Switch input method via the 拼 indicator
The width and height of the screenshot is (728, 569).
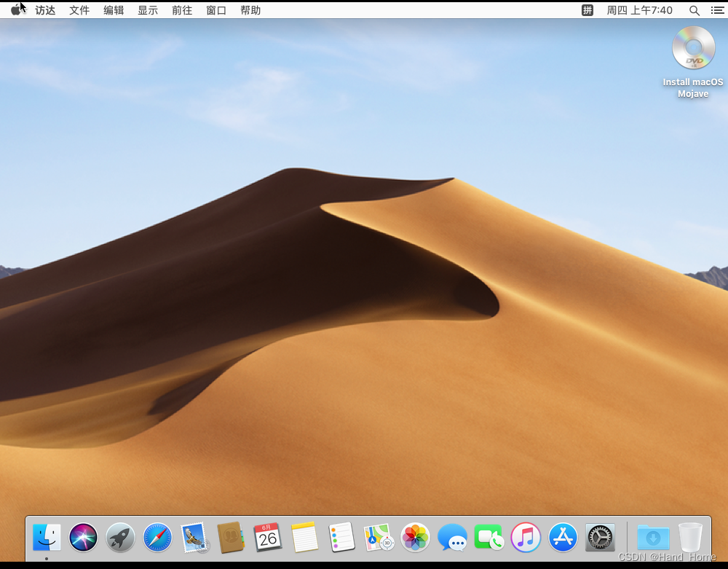587,10
